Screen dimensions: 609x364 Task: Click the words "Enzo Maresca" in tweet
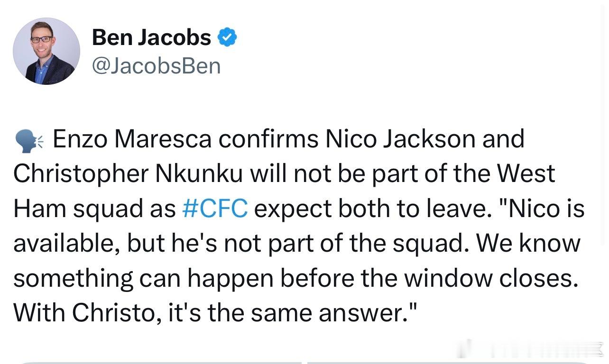point(132,139)
